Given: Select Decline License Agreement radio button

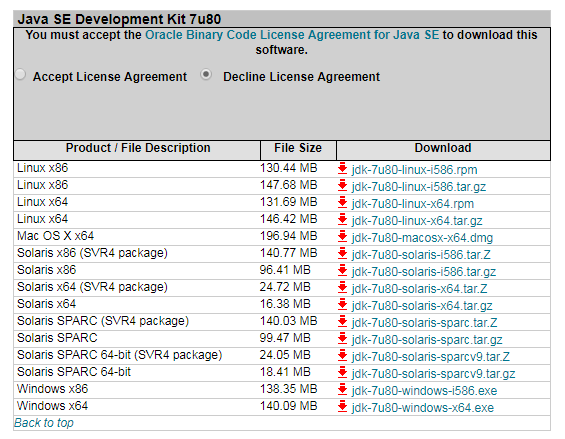Looking at the screenshot, I should point(206,74).
